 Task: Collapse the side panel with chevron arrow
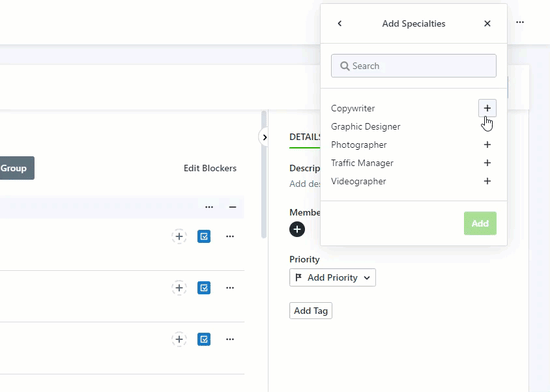264,137
